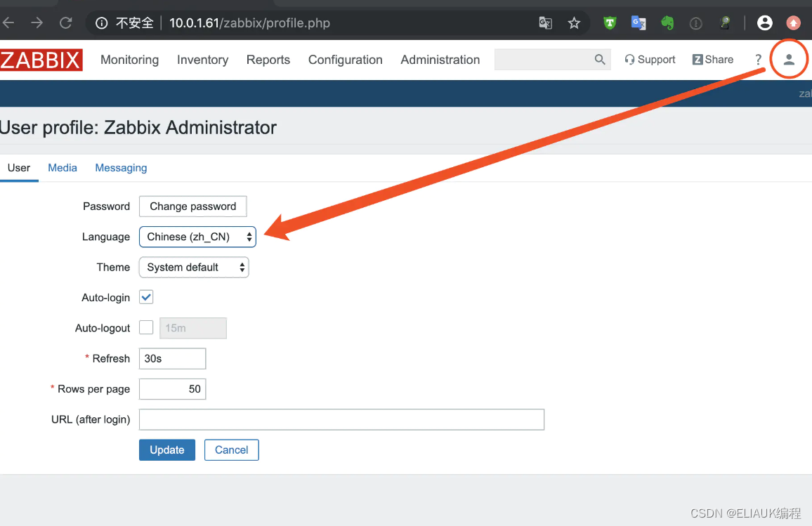Switch to the User tab

(x=19, y=168)
